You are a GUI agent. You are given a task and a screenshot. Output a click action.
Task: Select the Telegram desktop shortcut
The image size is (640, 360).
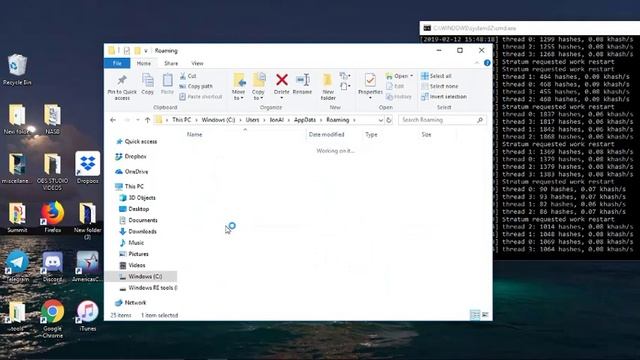17,267
